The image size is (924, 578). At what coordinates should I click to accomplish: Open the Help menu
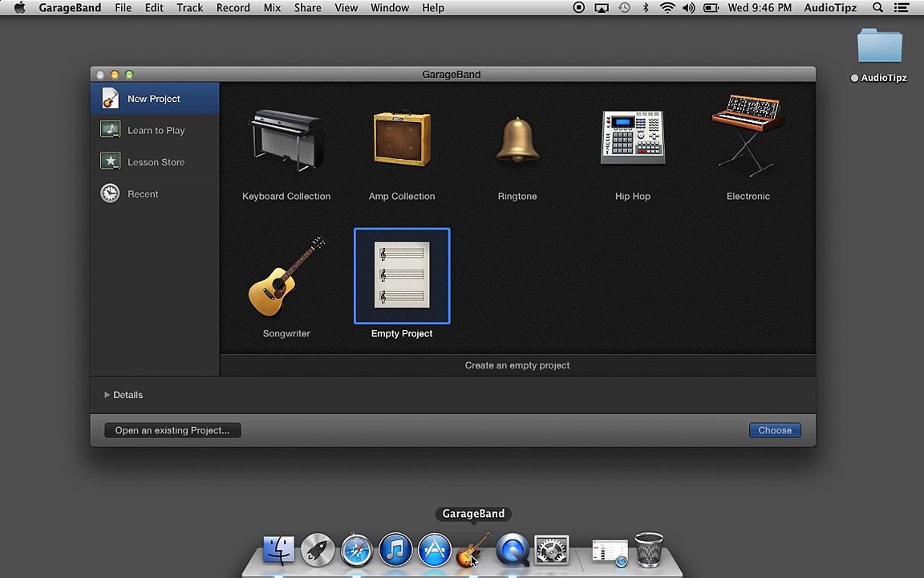[x=433, y=8]
